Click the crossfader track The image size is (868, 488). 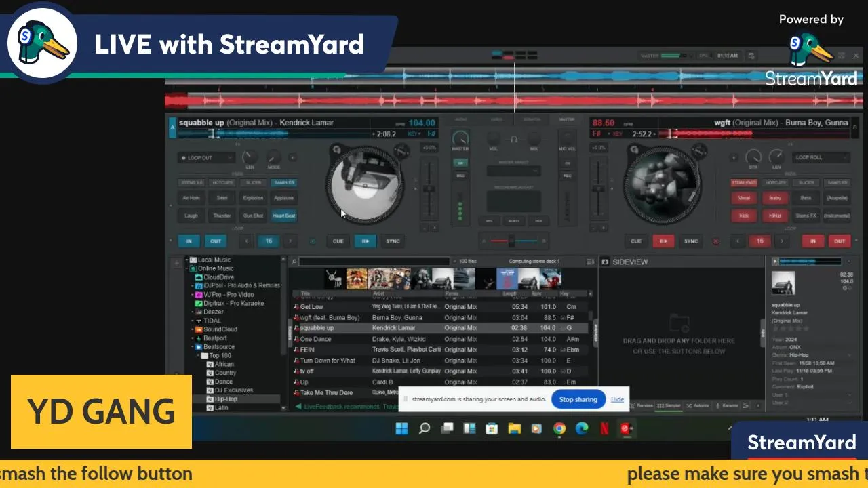[x=513, y=241]
